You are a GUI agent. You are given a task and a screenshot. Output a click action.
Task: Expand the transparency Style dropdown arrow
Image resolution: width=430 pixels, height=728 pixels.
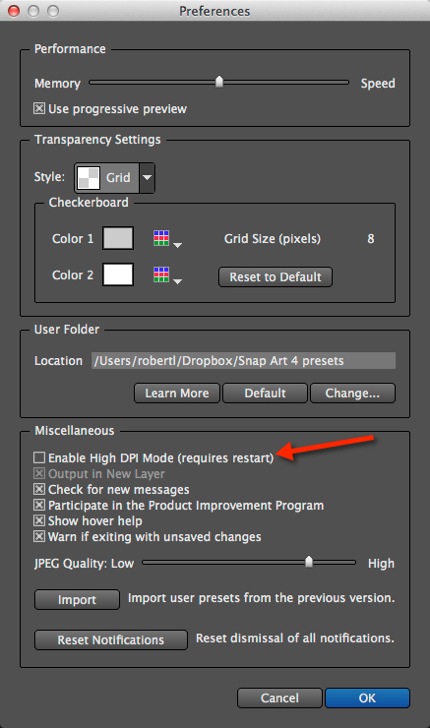tap(147, 177)
